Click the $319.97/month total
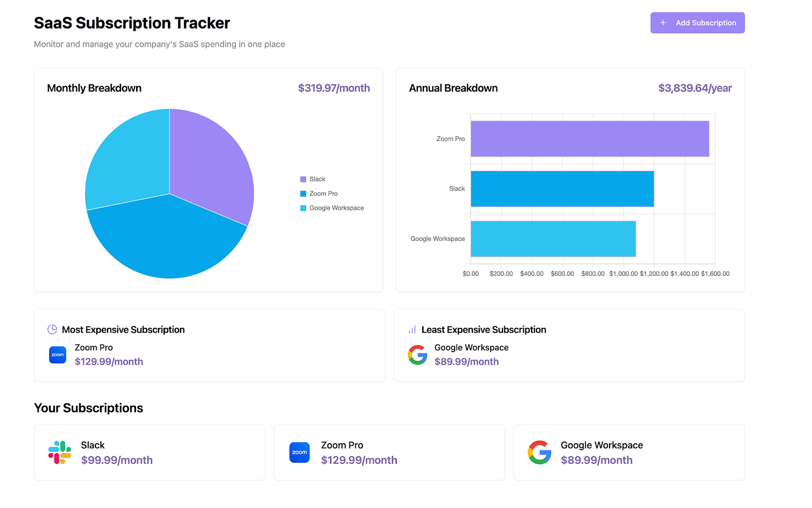This screenshot has width=812, height=508. coord(333,88)
